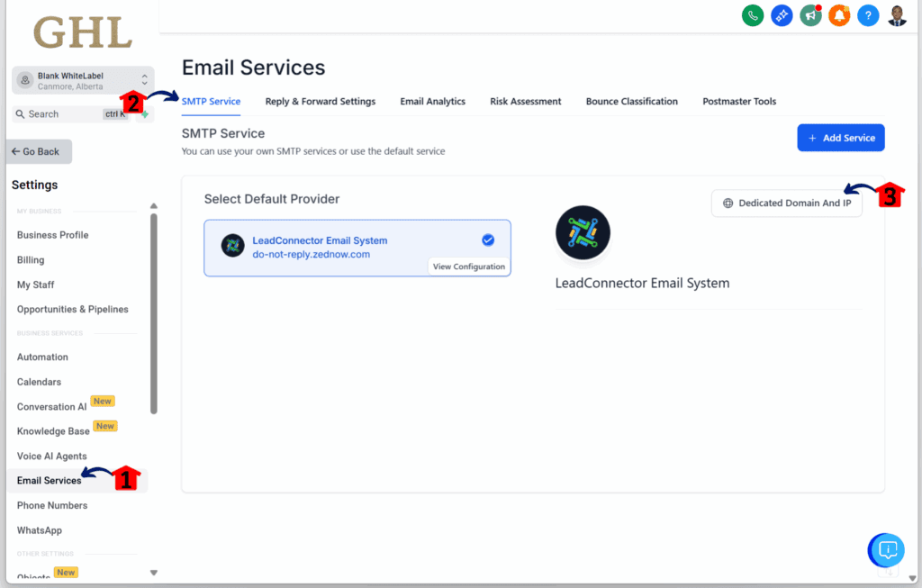
Task: Click the GHL logo
Action: [x=83, y=33]
